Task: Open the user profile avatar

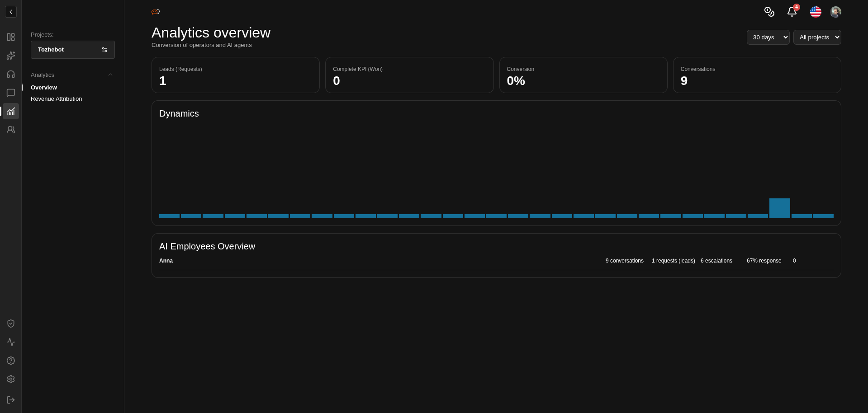Action: click(x=835, y=12)
